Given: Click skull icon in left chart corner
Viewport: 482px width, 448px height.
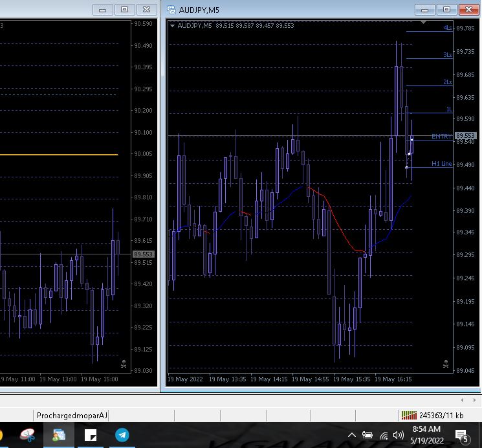Looking at the screenshot, I should [x=124, y=364].
